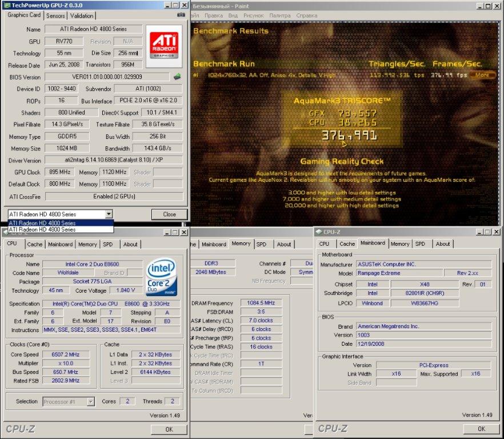Image resolution: width=504 pixels, height=439 pixels.
Task: Select the CPU tab in left CPU-Z window
Action: (x=12, y=243)
